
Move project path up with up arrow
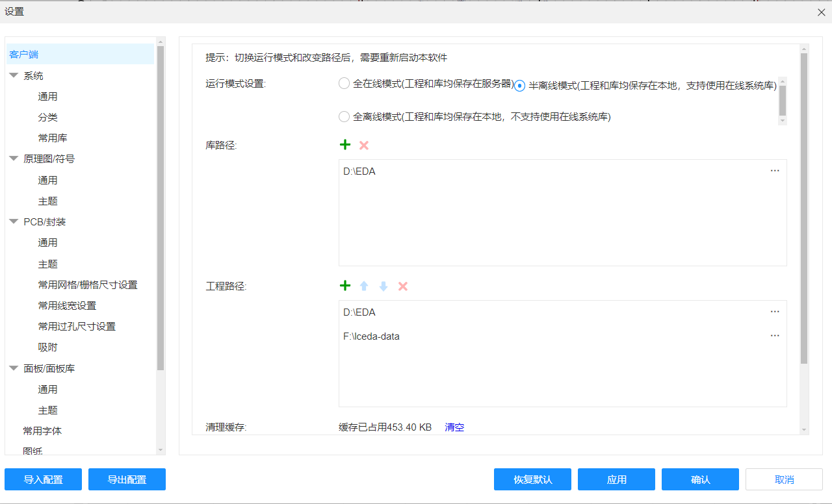pyautogui.click(x=364, y=286)
